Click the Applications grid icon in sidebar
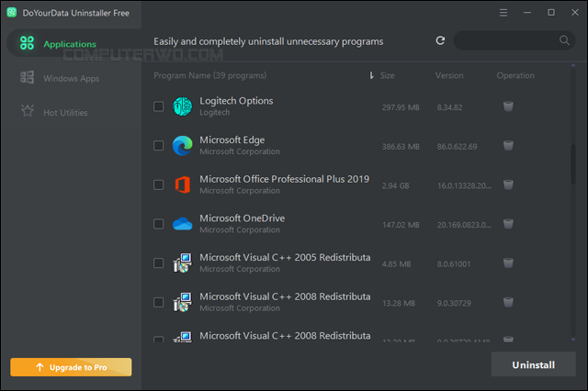This screenshot has height=391, width=588. [x=27, y=43]
